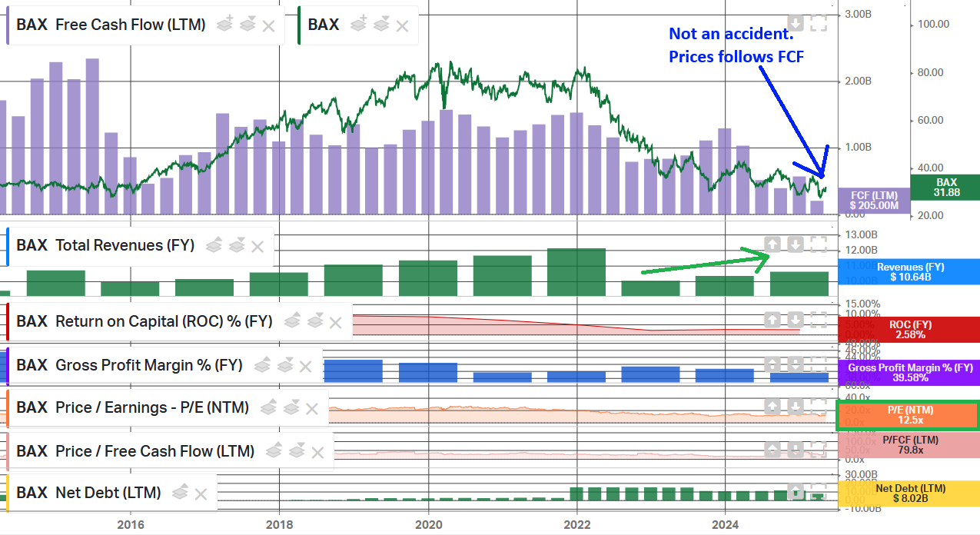Maximize the ROC pane
Screen dimensions: 980x535
[x=819, y=319]
